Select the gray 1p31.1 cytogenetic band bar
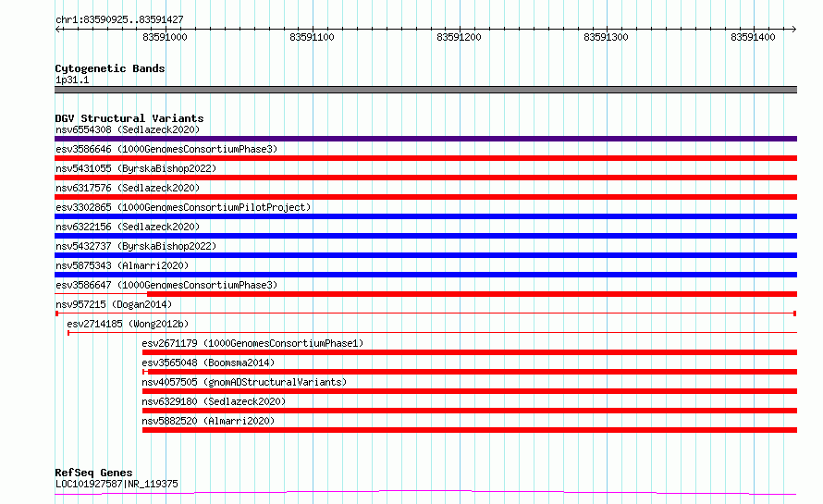The width and height of the screenshot is (823, 504). tap(425, 90)
